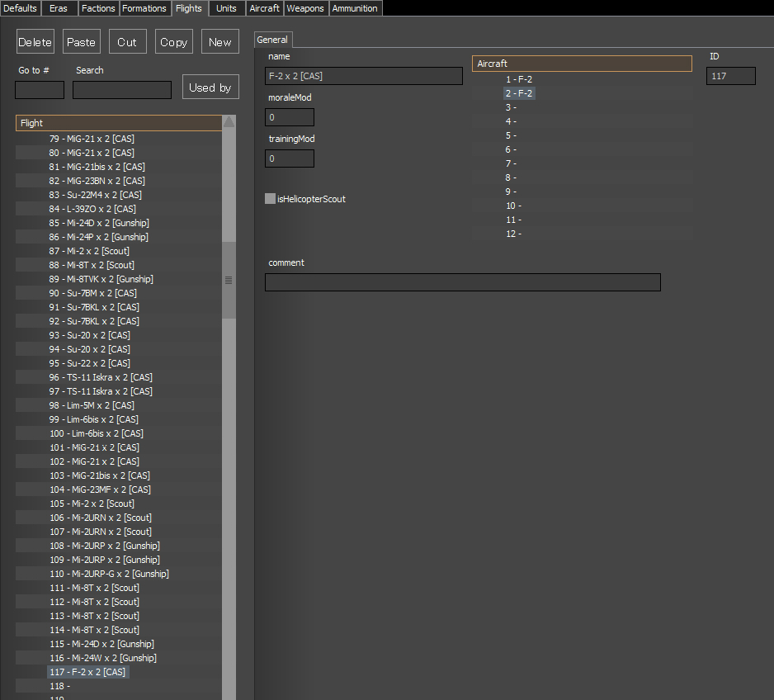Switch to the Eras tab
The image size is (774, 700).
coord(59,8)
